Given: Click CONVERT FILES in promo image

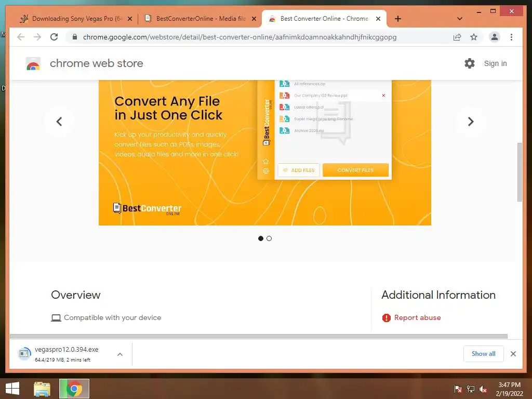Looking at the screenshot, I should [x=355, y=170].
